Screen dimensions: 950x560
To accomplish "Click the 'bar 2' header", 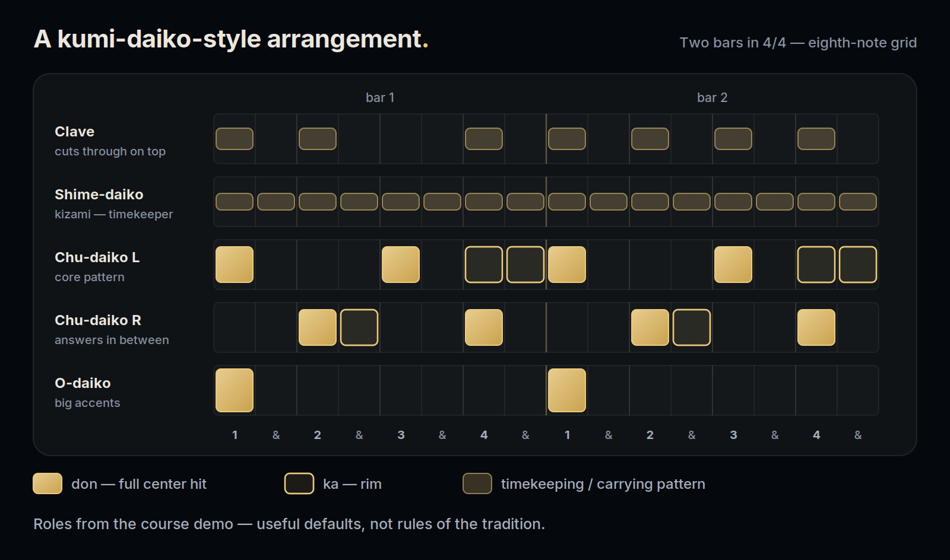I will pos(712,98).
